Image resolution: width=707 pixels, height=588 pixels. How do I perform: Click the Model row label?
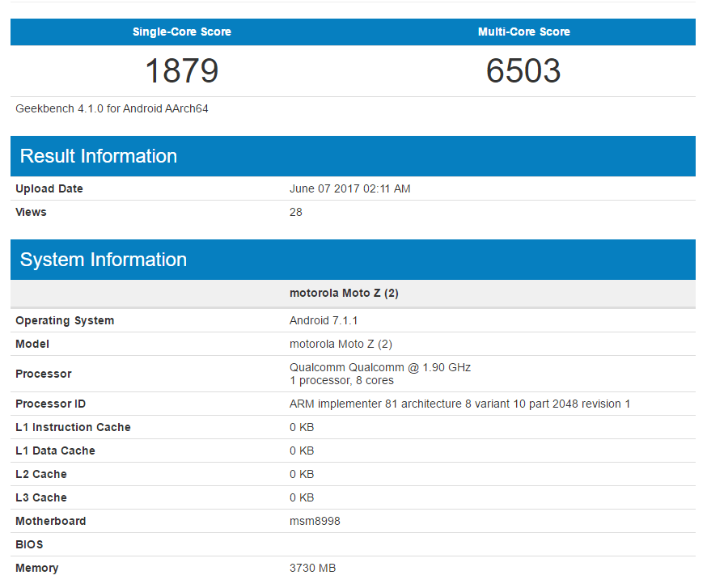pos(32,344)
